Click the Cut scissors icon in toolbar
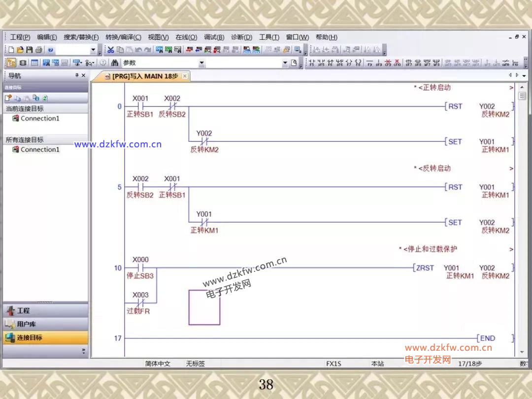 (x=111, y=50)
